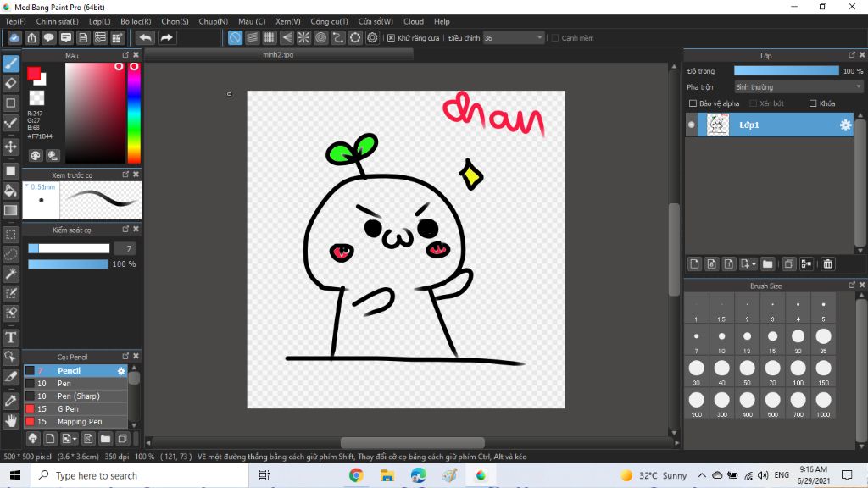Select the rectangular Select tool

(10, 234)
